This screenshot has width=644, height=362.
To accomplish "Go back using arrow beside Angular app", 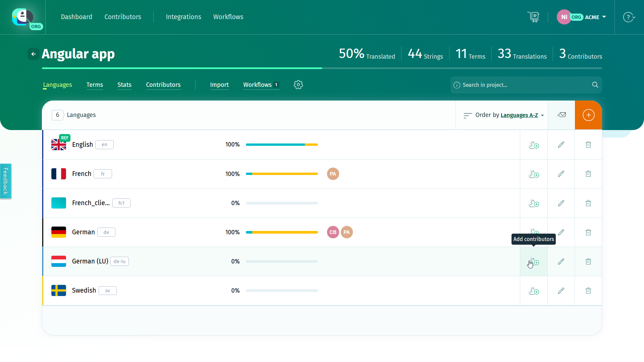I will point(34,54).
